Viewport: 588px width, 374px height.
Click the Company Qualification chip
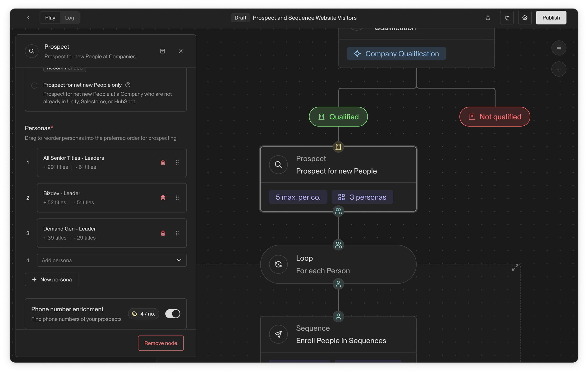[396, 54]
